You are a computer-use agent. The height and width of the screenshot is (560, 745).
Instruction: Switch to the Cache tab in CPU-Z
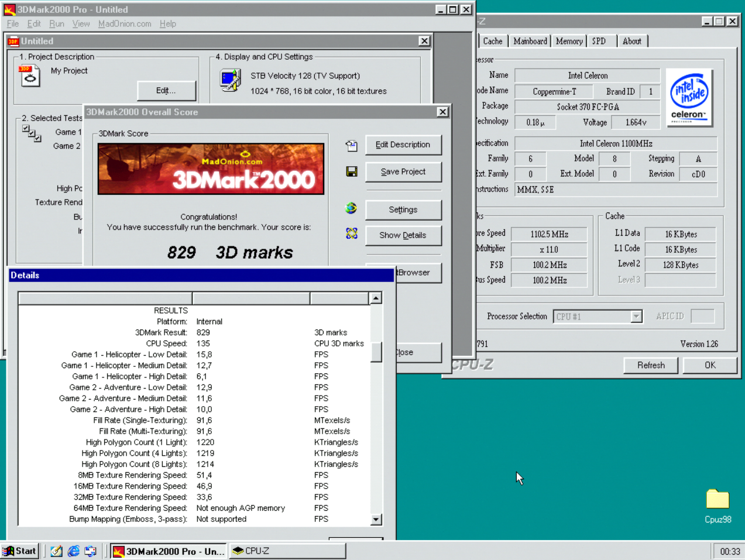[493, 41]
